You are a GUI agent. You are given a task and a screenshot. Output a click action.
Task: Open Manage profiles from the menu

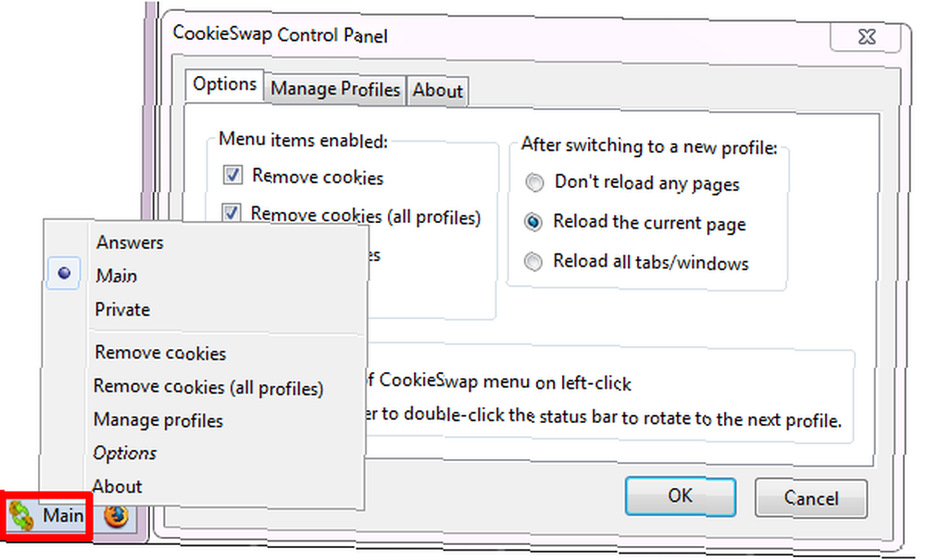[158, 420]
